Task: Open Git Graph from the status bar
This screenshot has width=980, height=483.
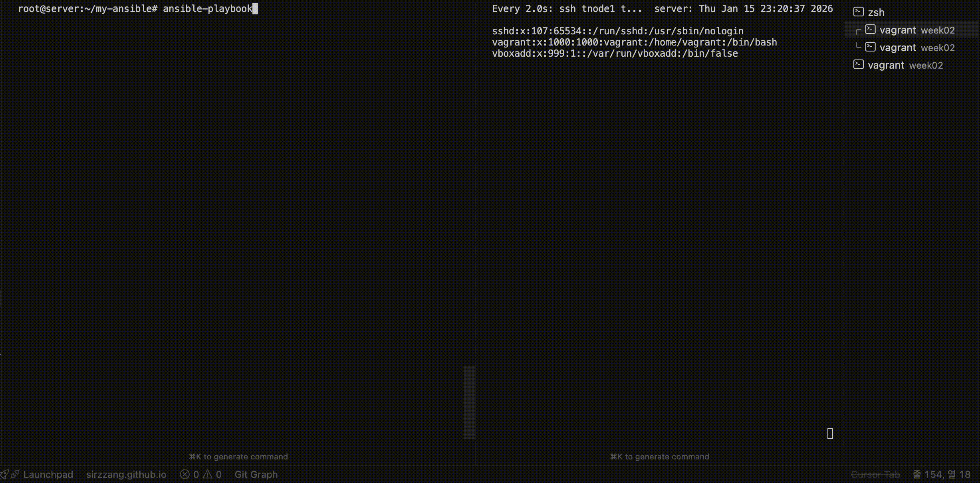Action: pos(256,474)
